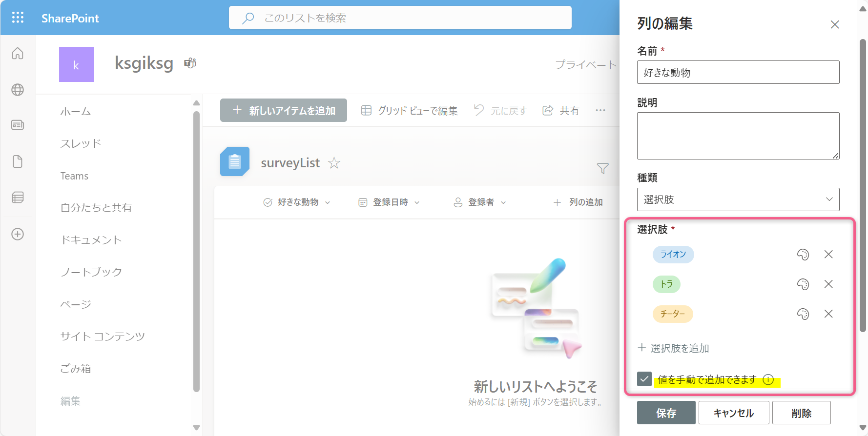Click the 説明 text area
This screenshot has height=436, width=868.
click(x=738, y=136)
